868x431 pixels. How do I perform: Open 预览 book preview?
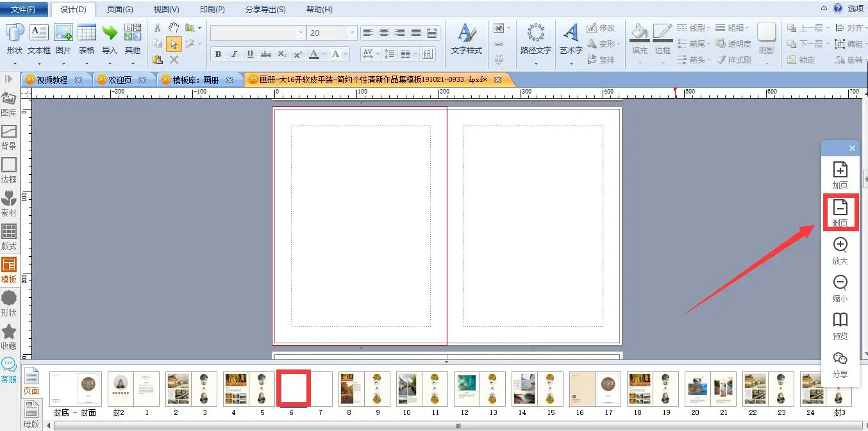point(840,327)
